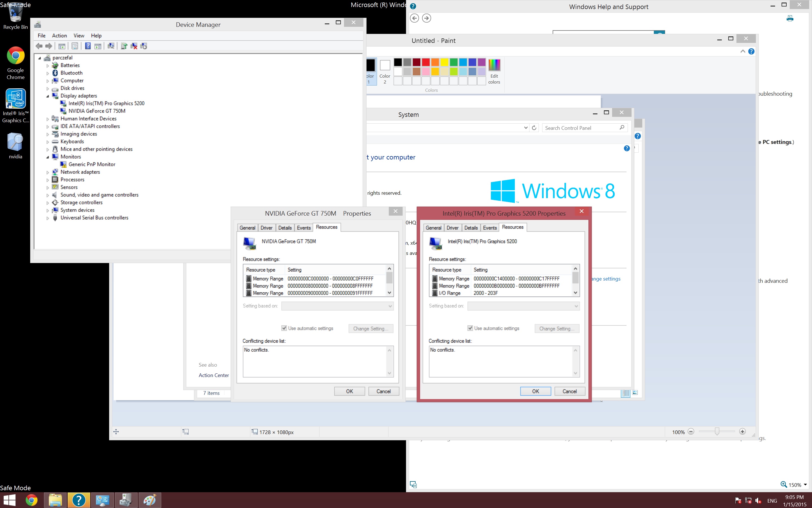Open Setting based on dropdown in NVIDIA Properties
812x508 pixels.
[337, 306]
